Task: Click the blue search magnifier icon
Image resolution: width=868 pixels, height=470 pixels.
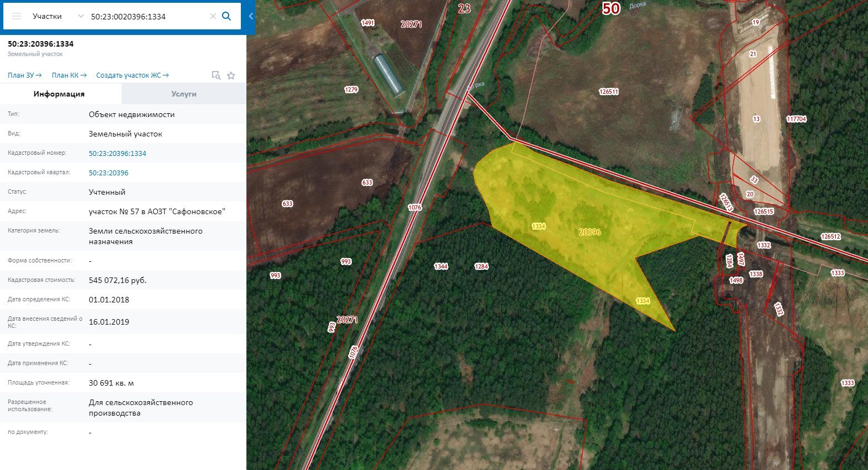Action: pyautogui.click(x=226, y=16)
